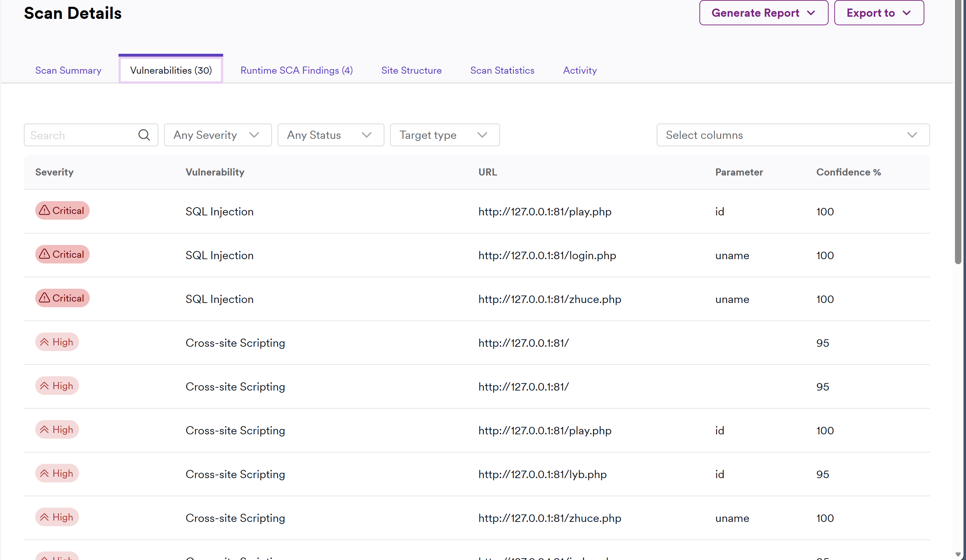Go to the Site Structure tab

[x=411, y=70]
